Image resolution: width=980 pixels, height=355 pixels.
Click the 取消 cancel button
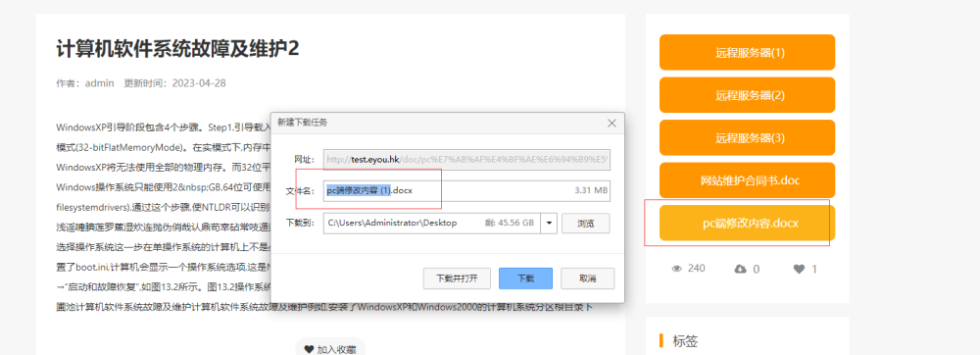[x=587, y=279]
